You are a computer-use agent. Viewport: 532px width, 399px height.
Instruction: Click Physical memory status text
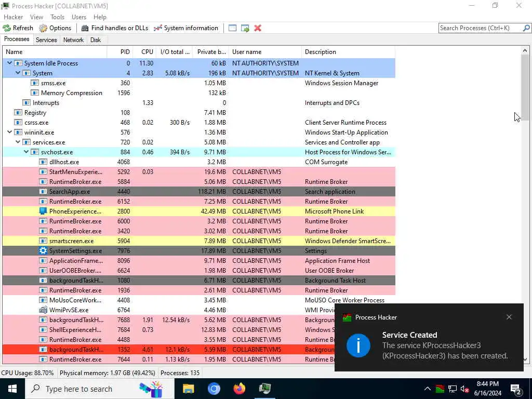pyautogui.click(x=107, y=373)
